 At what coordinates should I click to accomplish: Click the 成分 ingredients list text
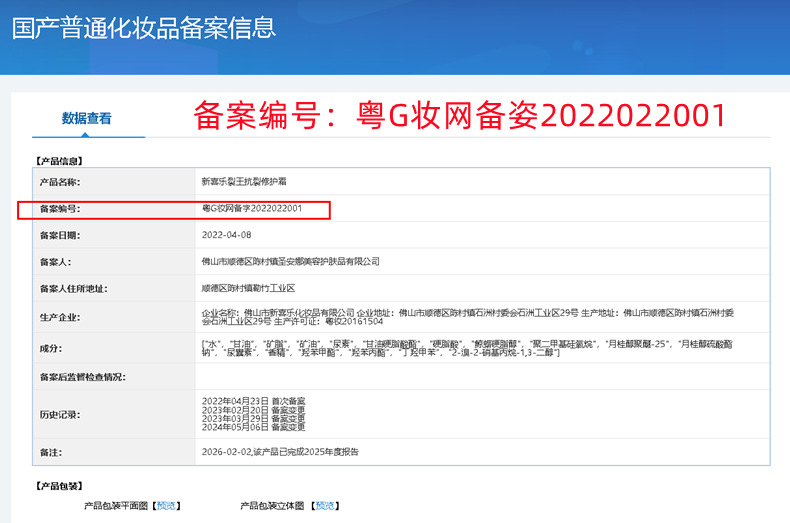coord(467,348)
